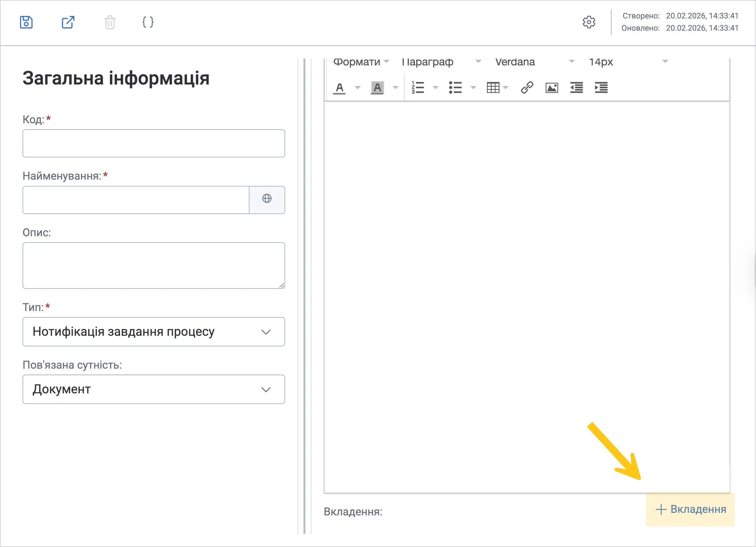Screen dimensions: 756x547
Task: Click the Створено timestamp 20.02.2026, 14:33:41
Action: [x=702, y=16]
